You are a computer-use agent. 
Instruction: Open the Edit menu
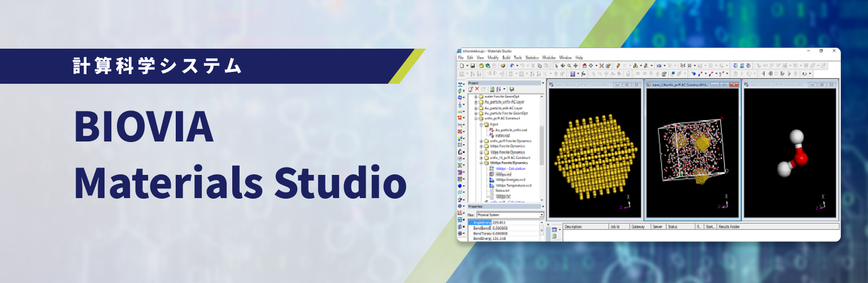470,57
